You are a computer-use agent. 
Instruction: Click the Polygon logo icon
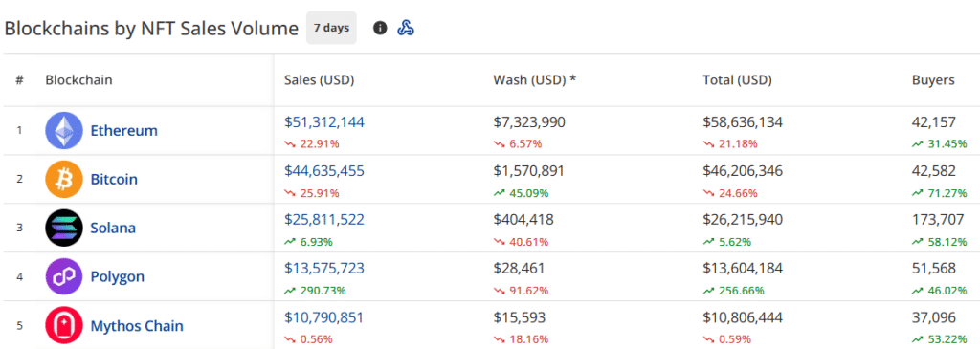click(x=64, y=276)
